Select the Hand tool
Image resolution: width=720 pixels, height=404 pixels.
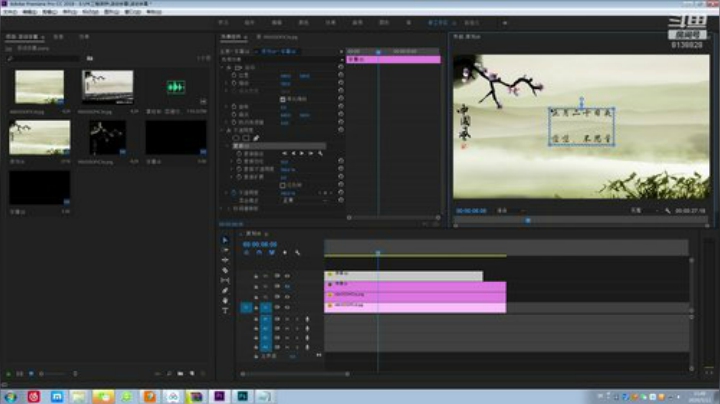225,301
